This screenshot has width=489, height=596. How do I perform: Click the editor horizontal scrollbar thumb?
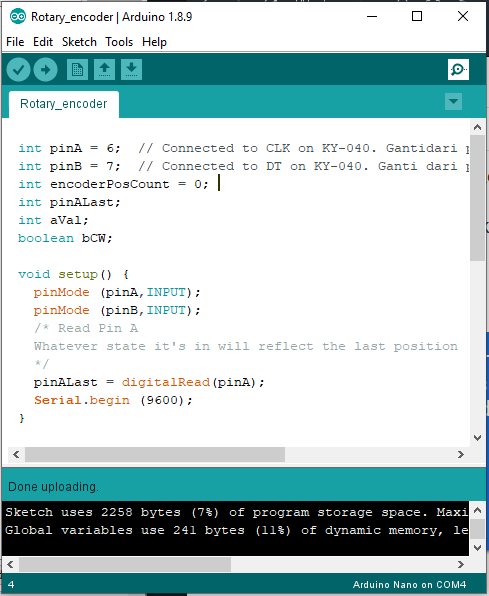coord(155,455)
